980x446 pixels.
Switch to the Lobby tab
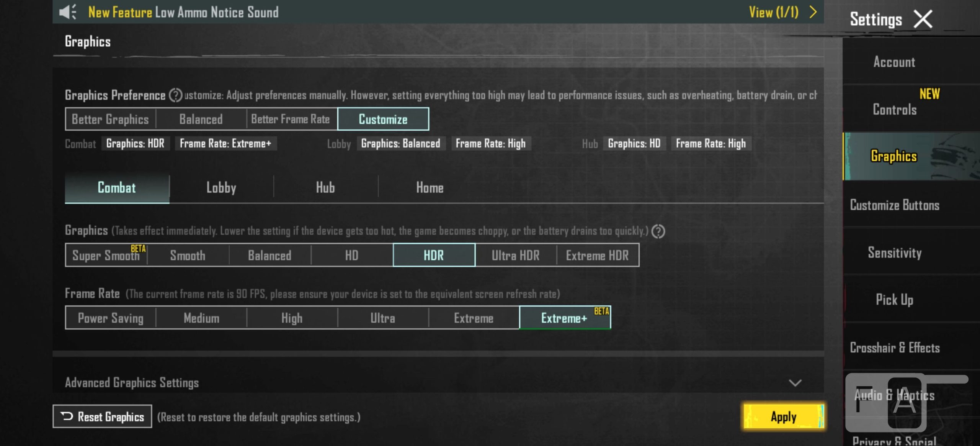point(221,188)
